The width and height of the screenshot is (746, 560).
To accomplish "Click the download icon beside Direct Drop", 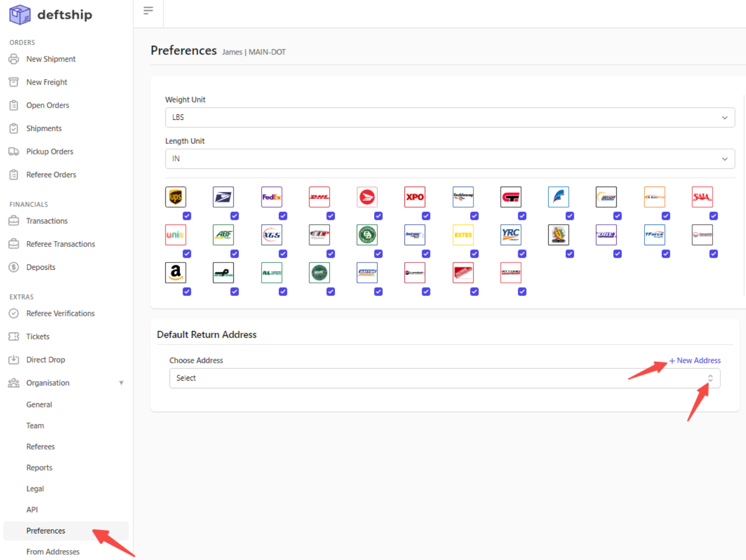I will click(14, 360).
